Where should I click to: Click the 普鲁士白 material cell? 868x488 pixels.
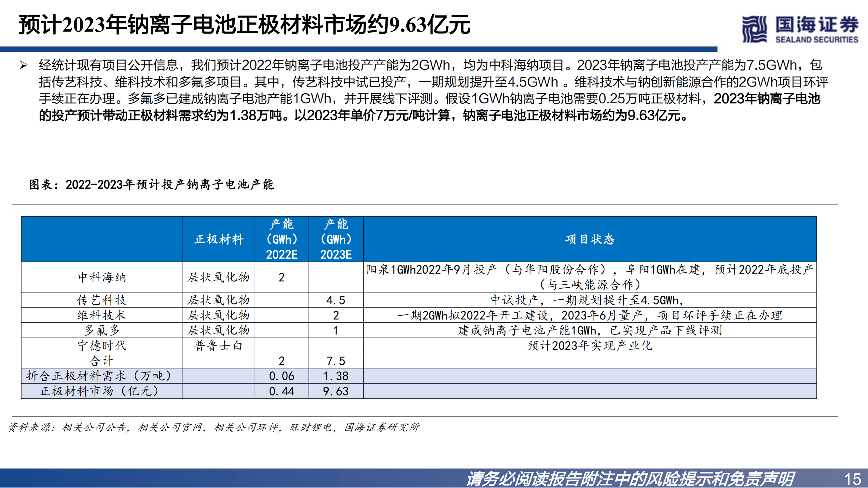click(x=219, y=346)
